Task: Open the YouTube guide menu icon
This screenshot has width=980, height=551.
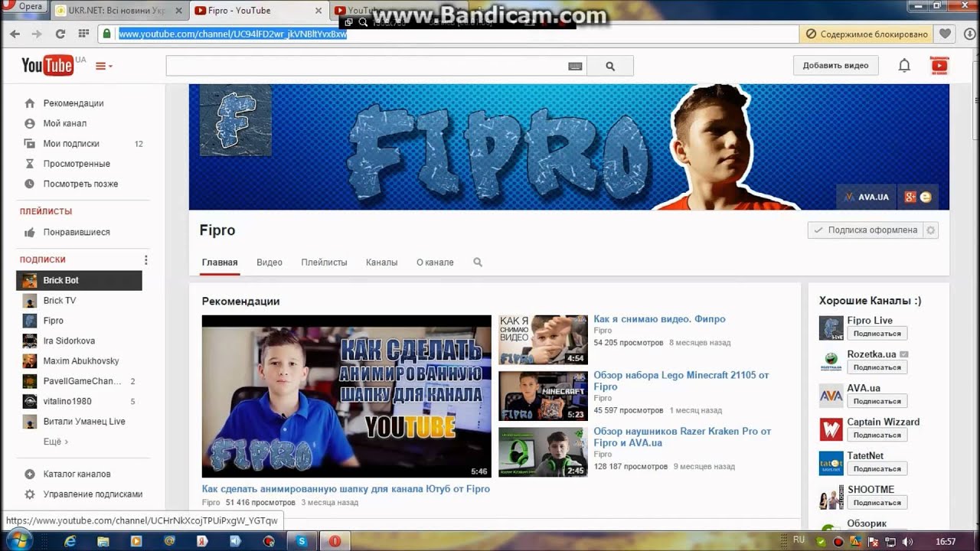Action: click(103, 67)
